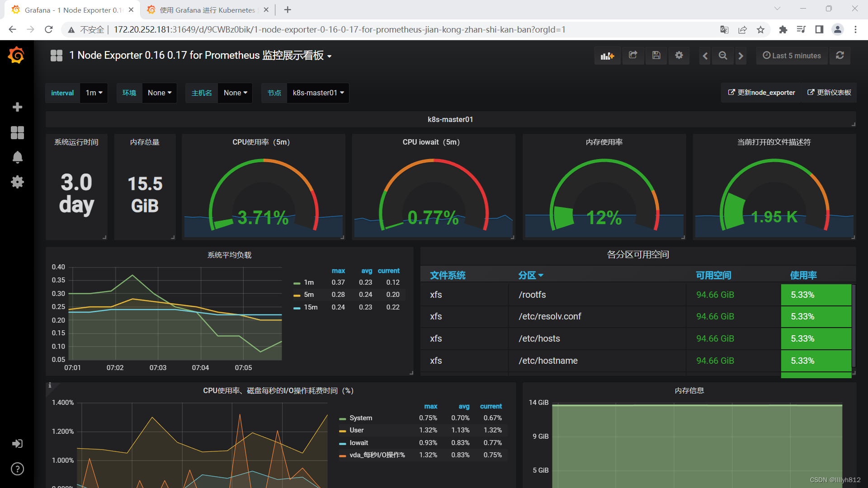
Task: Switch to the Grafana Node Exporter tab
Action: click(x=72, y=10)
